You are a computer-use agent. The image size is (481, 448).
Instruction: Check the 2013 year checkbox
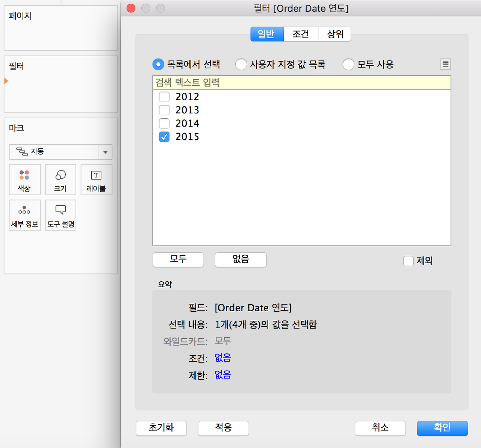click(164, 110)
